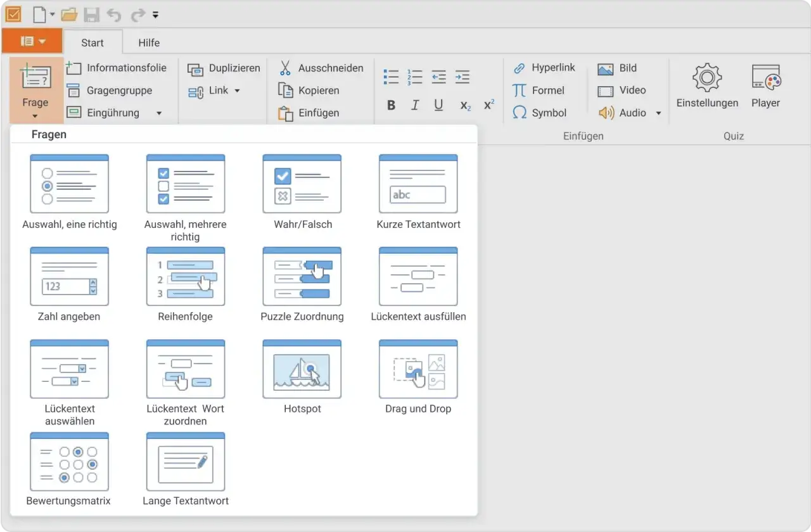811x532 pixels.
Task: Toggle bulleted list
Action: 392,77
